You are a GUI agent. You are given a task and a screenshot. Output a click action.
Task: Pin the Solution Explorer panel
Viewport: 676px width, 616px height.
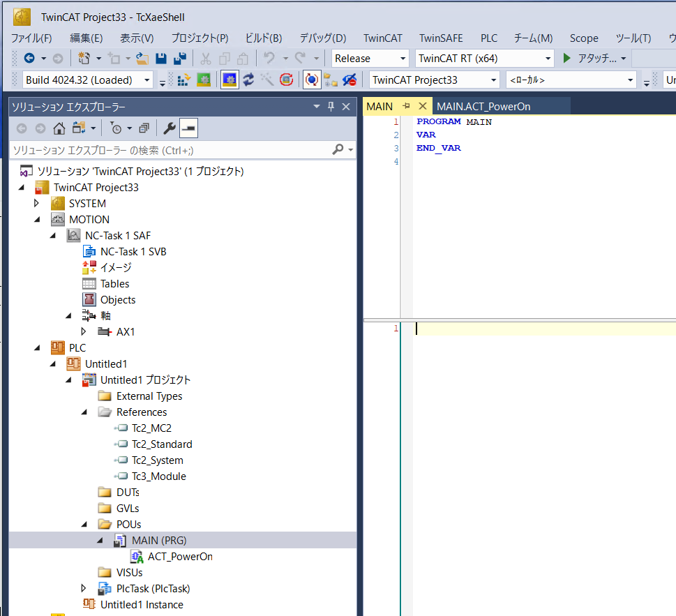(331, 107)
